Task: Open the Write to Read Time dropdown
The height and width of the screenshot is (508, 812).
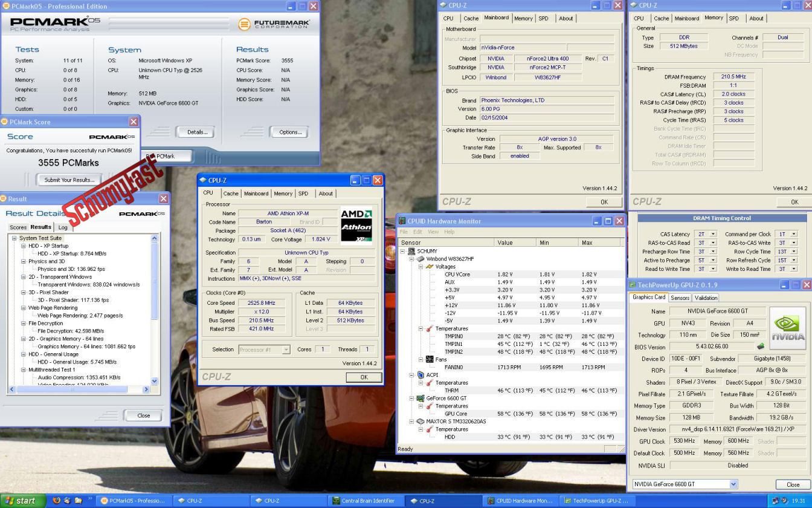Action: tap(794, 269)
